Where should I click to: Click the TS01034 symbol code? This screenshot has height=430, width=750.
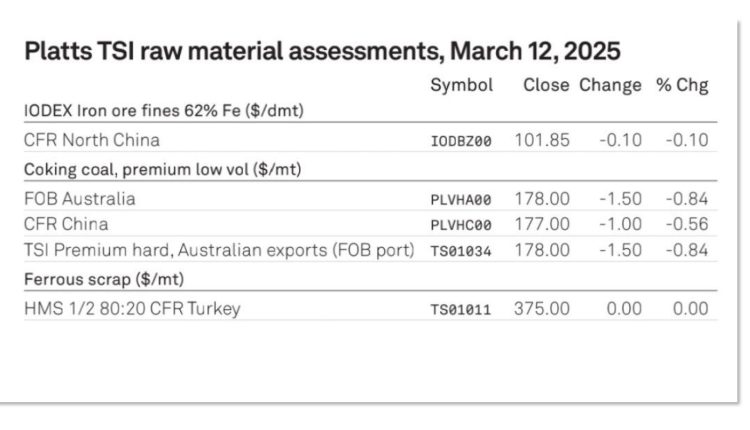click(461, 251)
